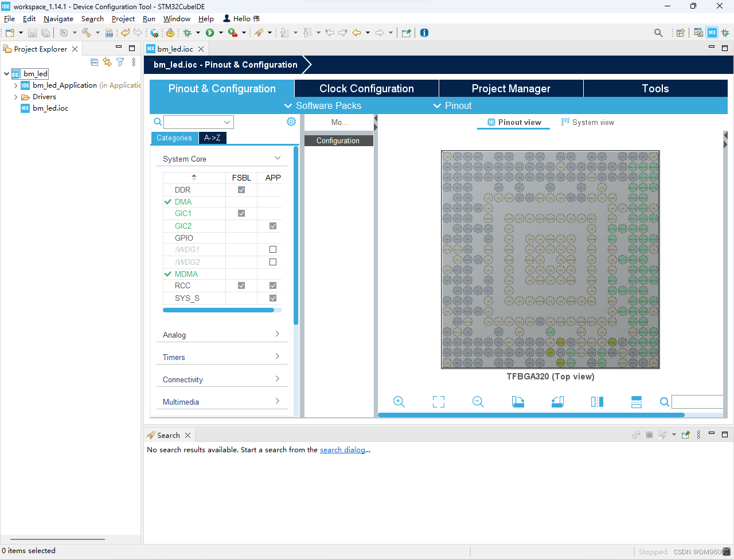Click Link with Editor icon in Project Explorer
Screen dimensions: 734x560
[x=107, y=62]
